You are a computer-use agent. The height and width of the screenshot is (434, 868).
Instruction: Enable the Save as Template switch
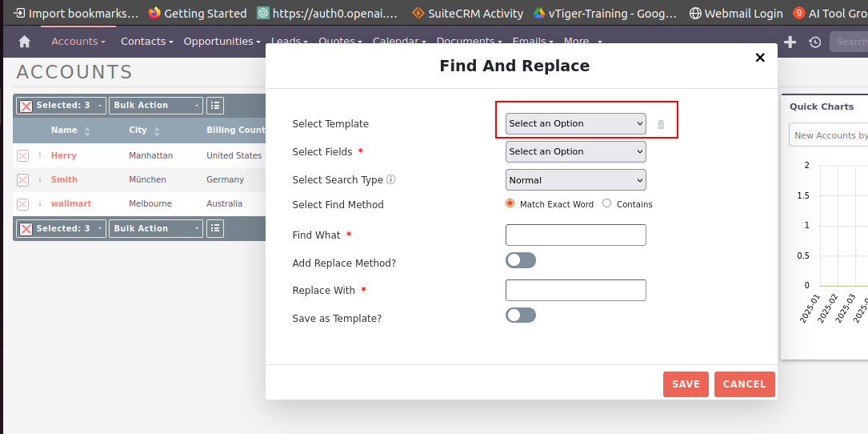521,315
